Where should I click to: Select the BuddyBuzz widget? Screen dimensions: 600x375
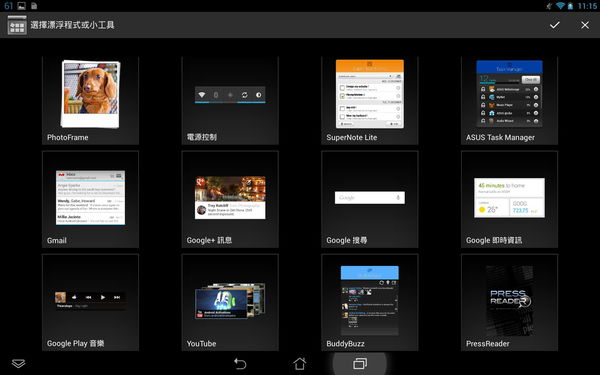click(370, 302)
